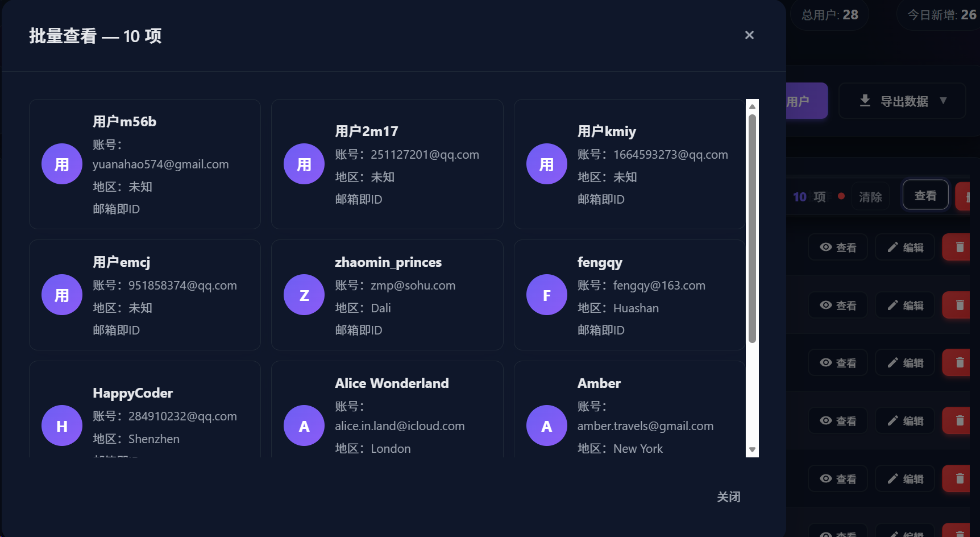Click the account 284910232@qq.com

click(x=182, y=416)
